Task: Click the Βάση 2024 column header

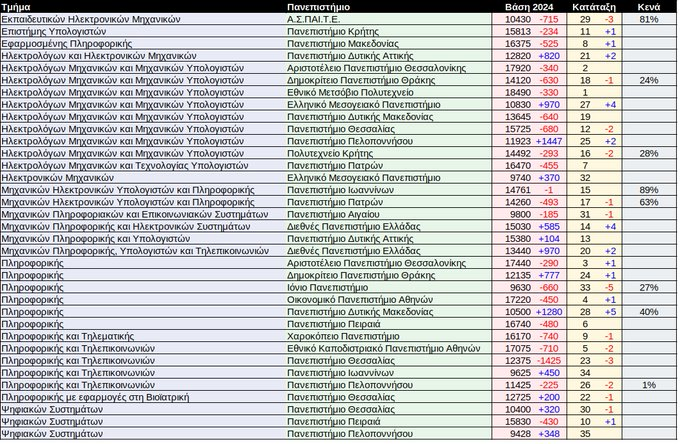Action: click(529, 7)
